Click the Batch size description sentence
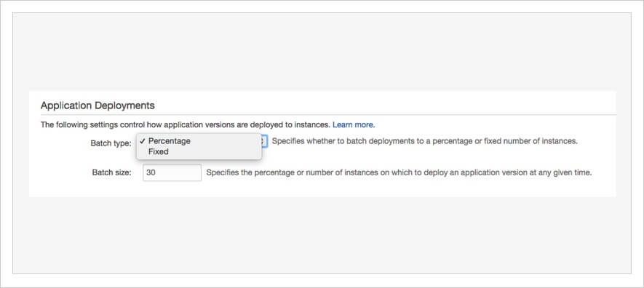The image size is (644, 288). (399, 172)
